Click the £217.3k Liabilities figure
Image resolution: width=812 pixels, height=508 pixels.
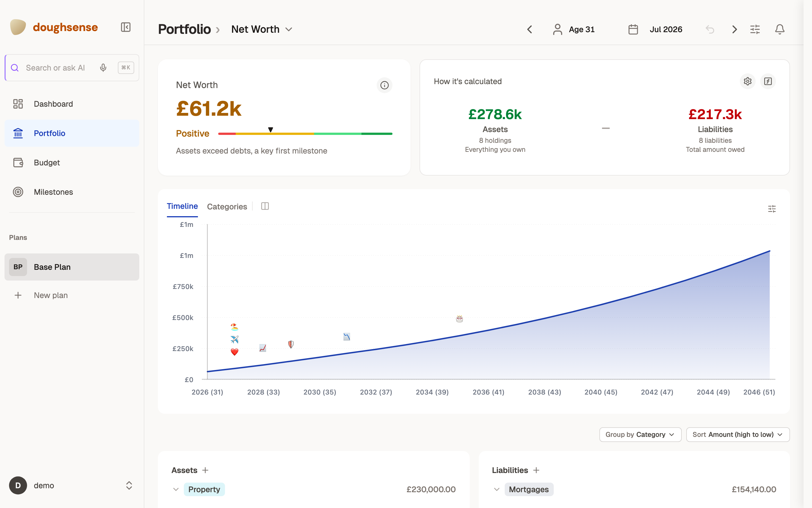click(715, 115)
